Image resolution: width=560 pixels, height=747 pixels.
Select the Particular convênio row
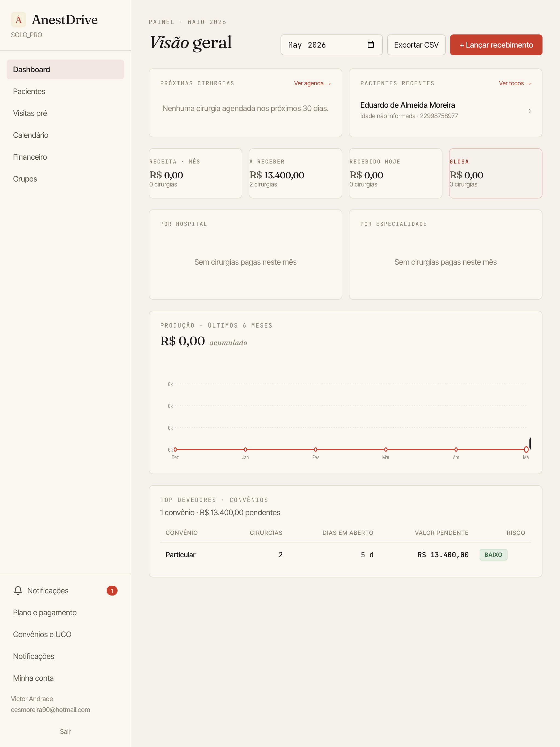[x=345, y=555]
